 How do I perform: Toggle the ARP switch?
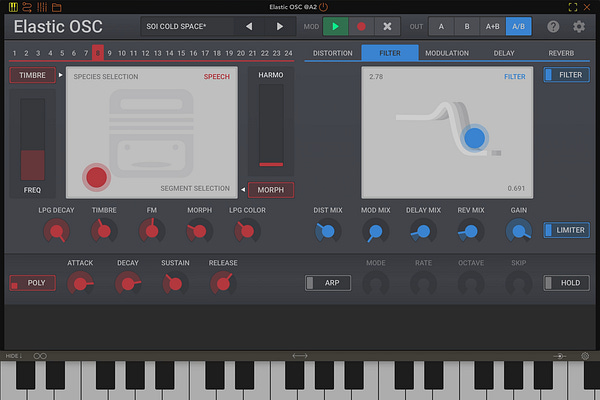tap(328, 283)
